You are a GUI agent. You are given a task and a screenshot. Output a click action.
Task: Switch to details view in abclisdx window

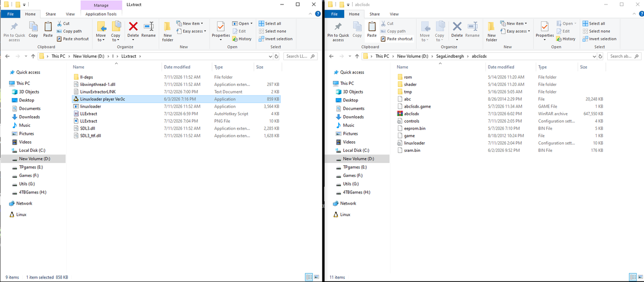(633, 277)
